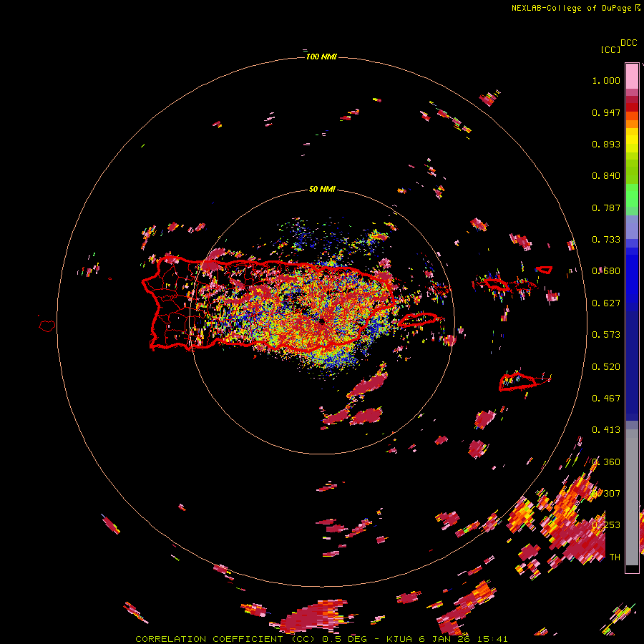Click the 1.000 scale value

[606, 80]
